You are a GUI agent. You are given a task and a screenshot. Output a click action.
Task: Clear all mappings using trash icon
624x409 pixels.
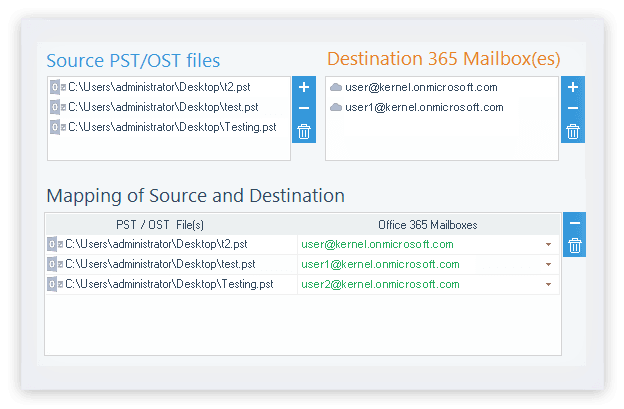(x=575, y=245)
